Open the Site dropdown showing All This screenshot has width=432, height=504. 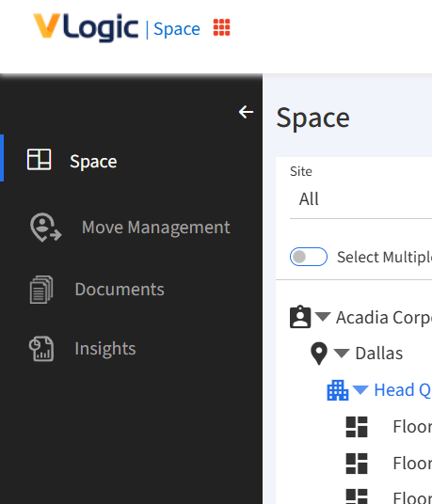click(360, 199)
